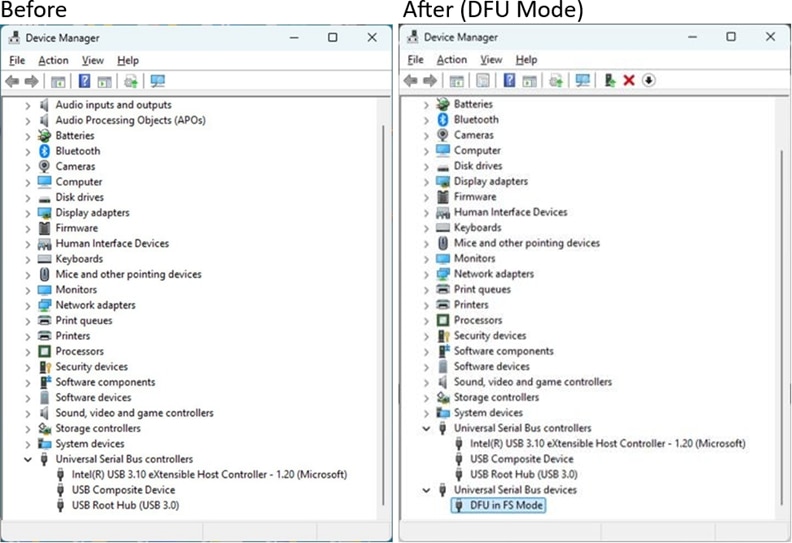Click red X Uninstall device icon

629,80
